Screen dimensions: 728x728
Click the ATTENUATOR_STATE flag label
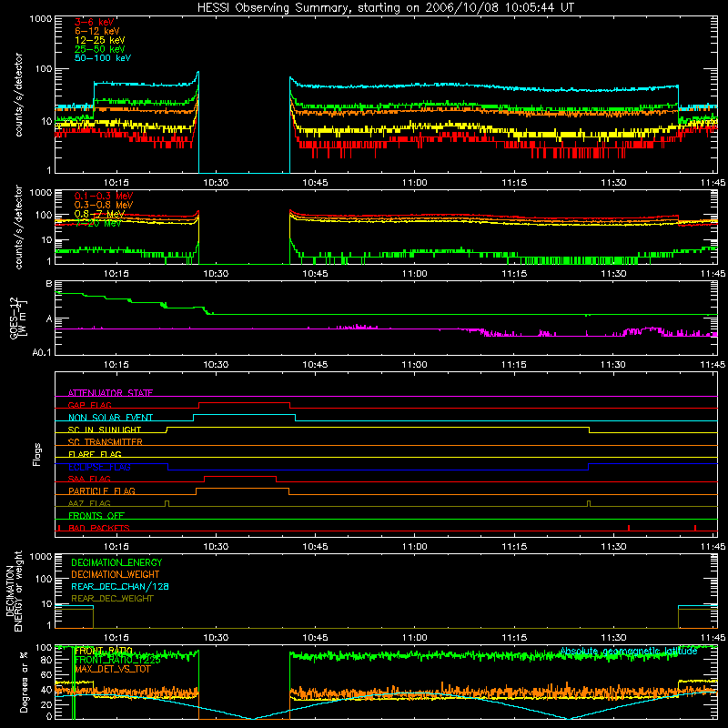pos(110,393)
